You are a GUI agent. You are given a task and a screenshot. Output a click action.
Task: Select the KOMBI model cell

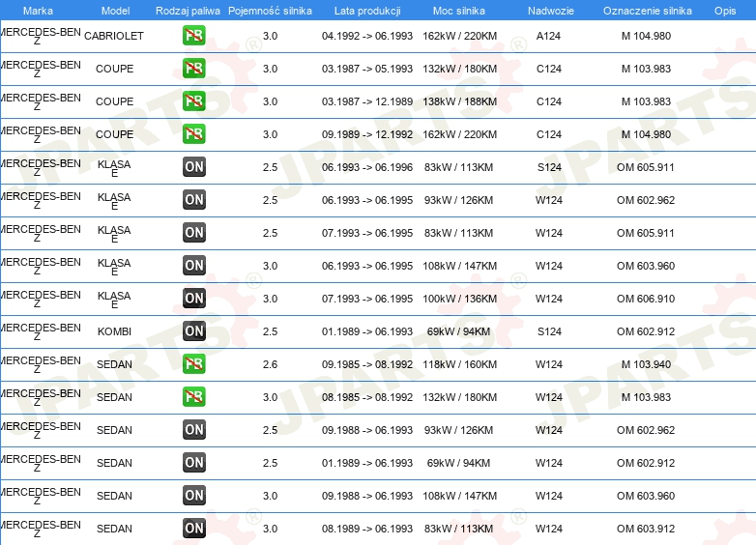114,331
